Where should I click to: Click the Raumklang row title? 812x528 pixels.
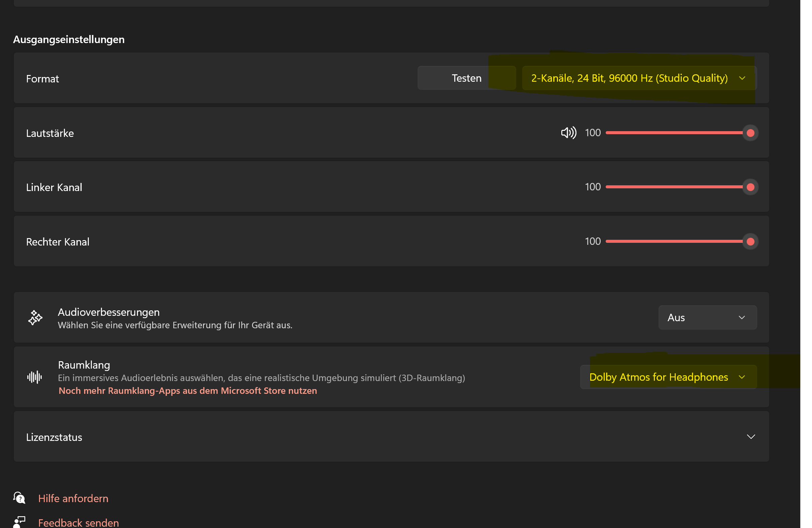84,365
